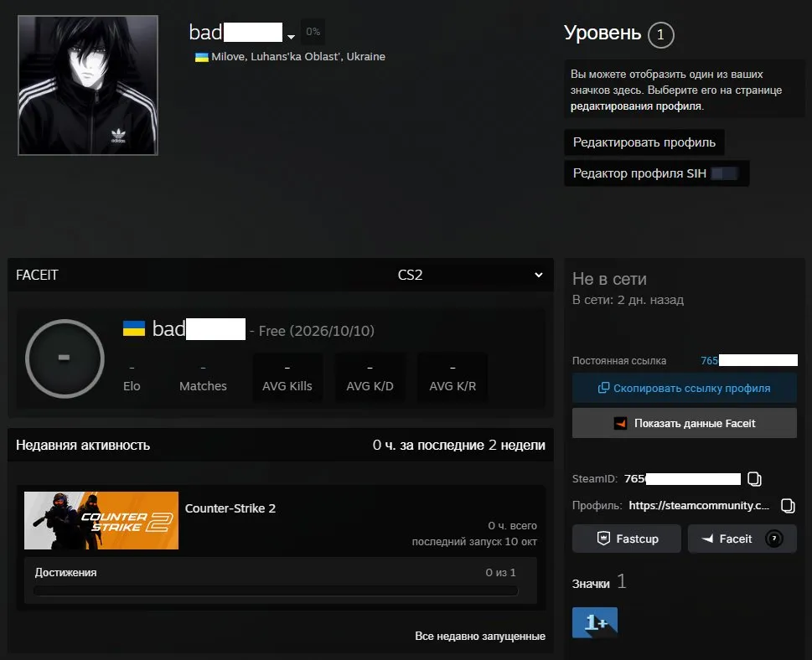812x660 pixels.
Task: Click the "последний запуск 10 окт" text
Action: click(474, 541)
